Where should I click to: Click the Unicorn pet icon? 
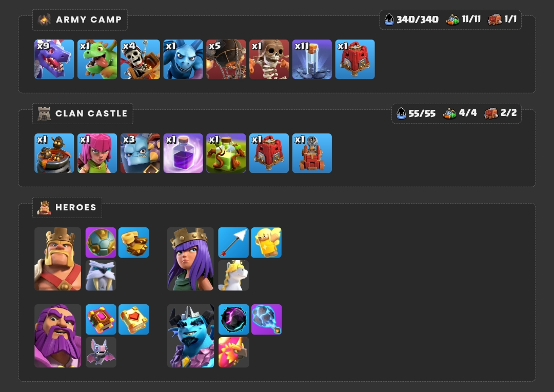click(x=233, y=276)
